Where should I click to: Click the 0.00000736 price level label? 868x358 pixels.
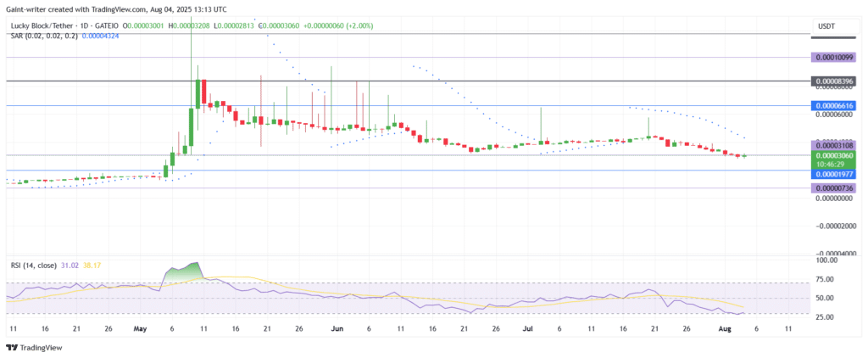833,188
